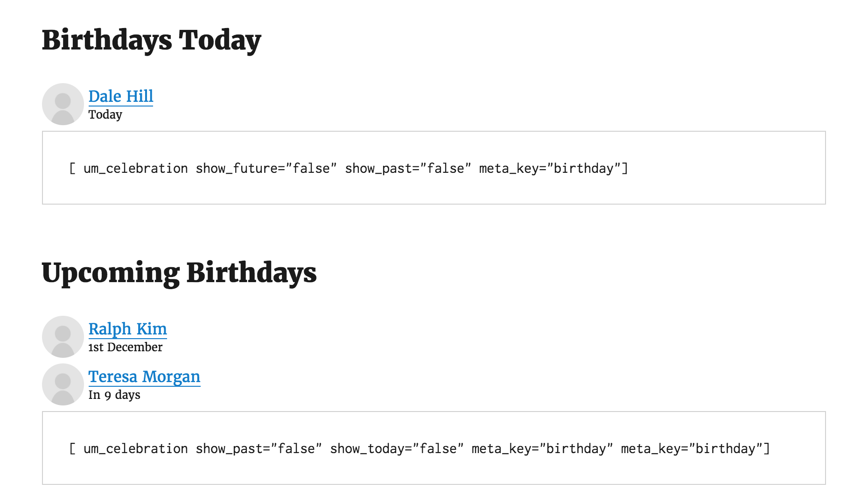Viewport: 868px width, 497px height.
Task: Click the closing bracket of the Upcoming Birthdays shortcode
Action: tap(766, 448)
